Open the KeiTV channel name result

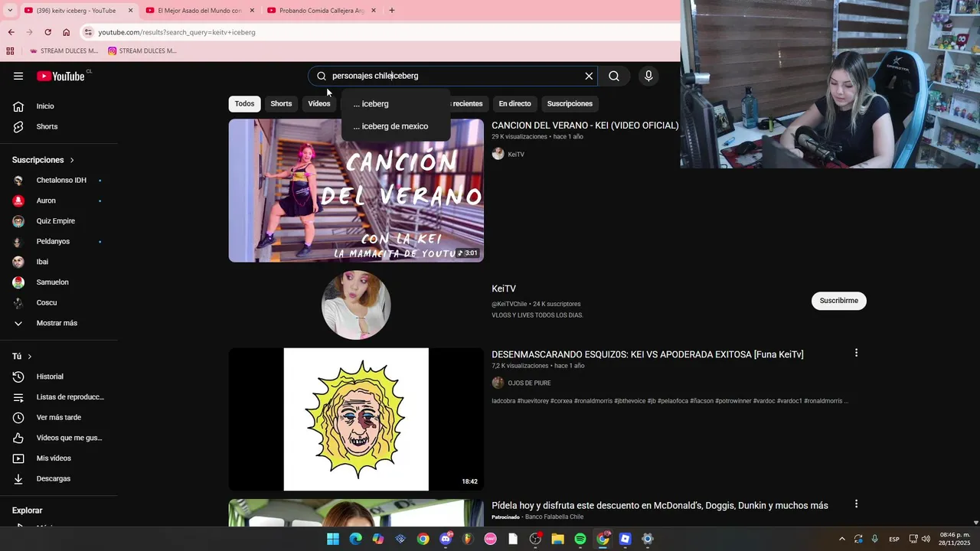(504, 289)
